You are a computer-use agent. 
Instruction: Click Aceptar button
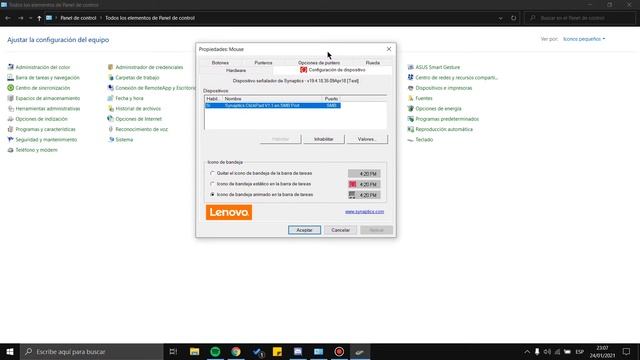(x=304, y=230)
